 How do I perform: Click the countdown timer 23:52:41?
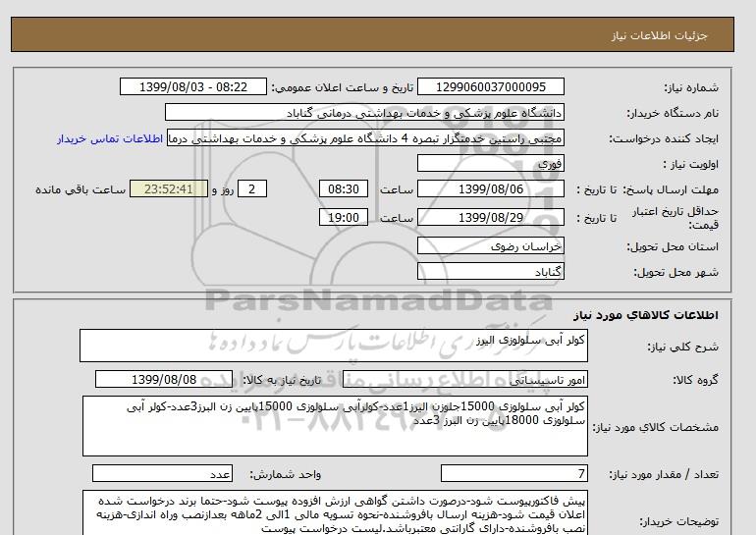point(169,188)
